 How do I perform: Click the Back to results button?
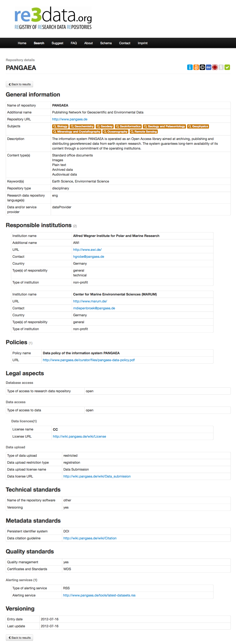[x=19, y=84]
